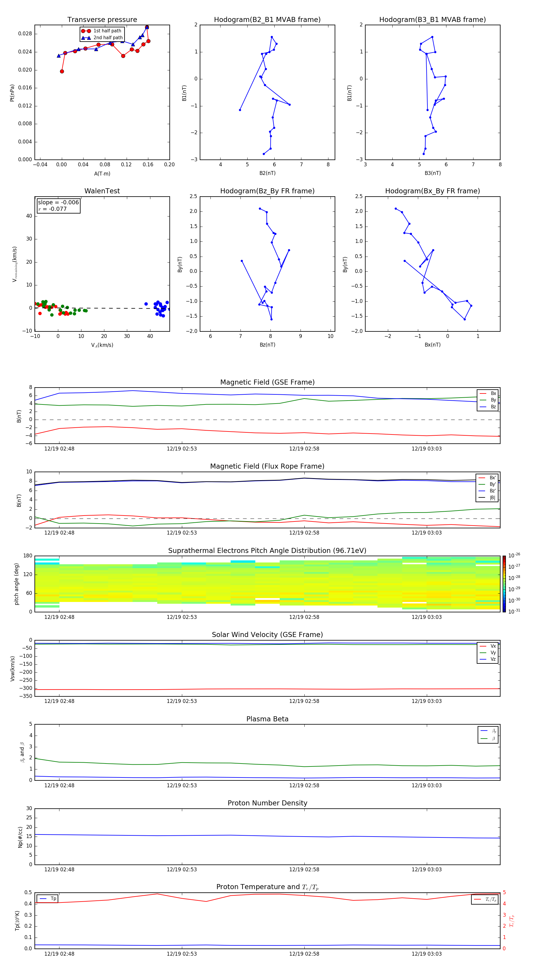This screenshot has width=535, height=980.
Task: Select '1st half path' legend entry
Action: [102, 31]
